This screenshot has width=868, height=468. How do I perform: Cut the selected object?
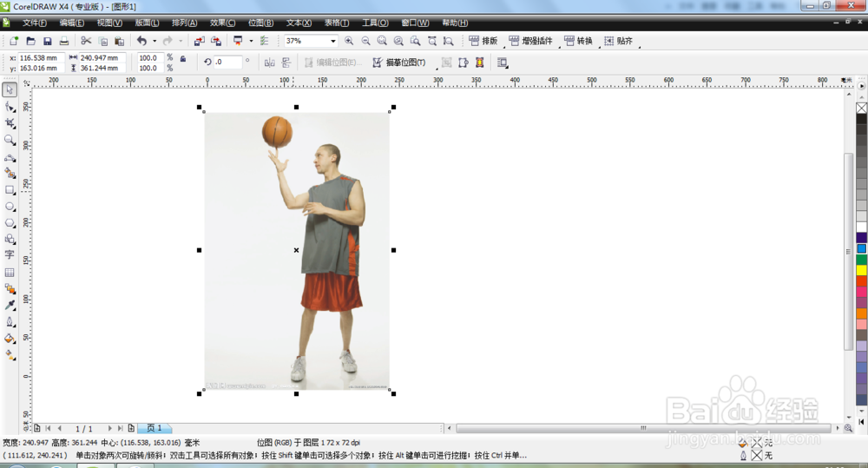(86, 41)
